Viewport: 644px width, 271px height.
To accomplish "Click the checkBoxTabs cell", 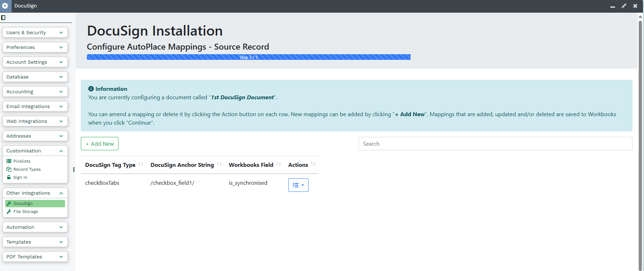I will [x=102, y=183].
